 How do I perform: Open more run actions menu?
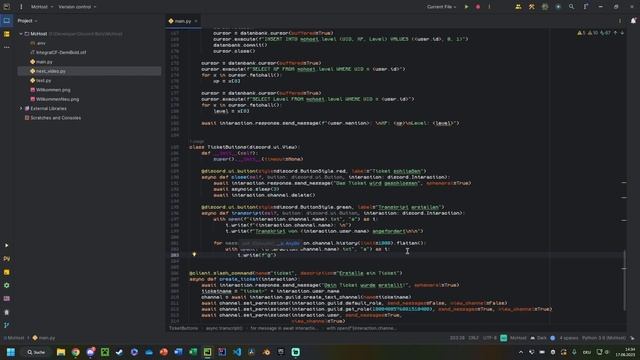pos(489,7)
